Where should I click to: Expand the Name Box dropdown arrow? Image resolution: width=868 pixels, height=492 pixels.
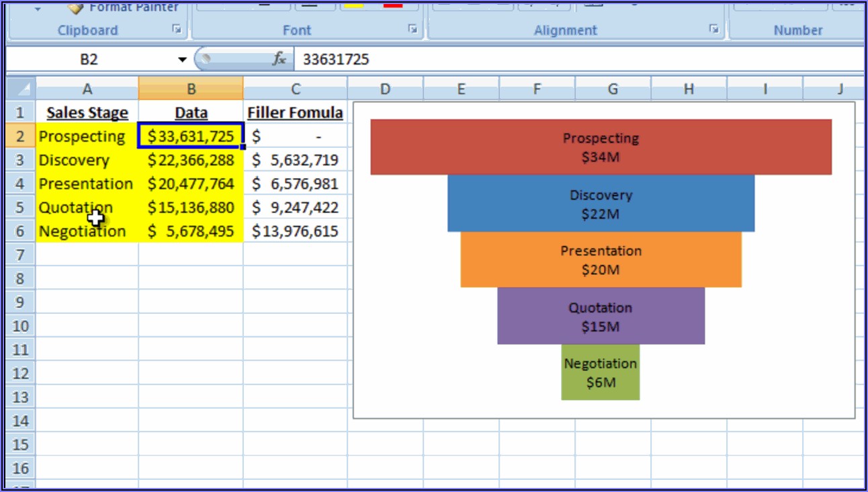pos(182,60)
